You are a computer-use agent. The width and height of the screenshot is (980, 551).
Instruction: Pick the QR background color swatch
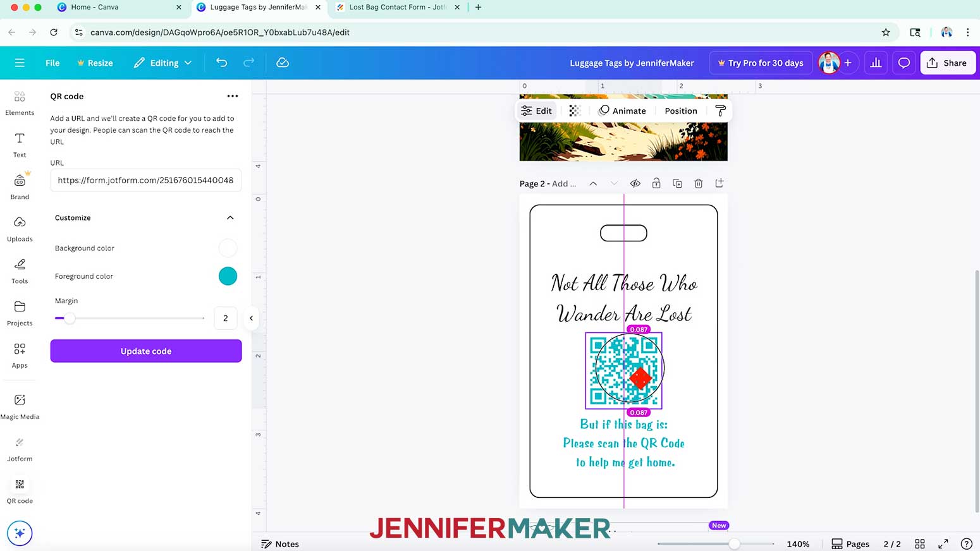pyautogui.click(x=228, y=248)
